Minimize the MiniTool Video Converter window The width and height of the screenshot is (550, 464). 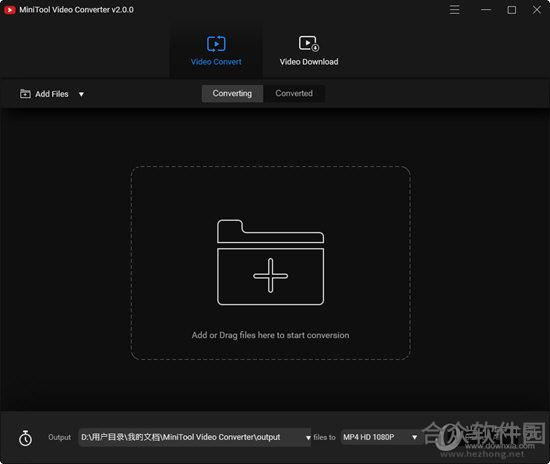coord(486,10)
